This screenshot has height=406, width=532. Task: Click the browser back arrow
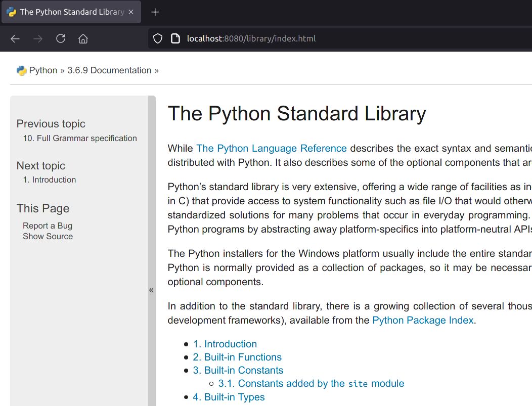tap(15, 38)
